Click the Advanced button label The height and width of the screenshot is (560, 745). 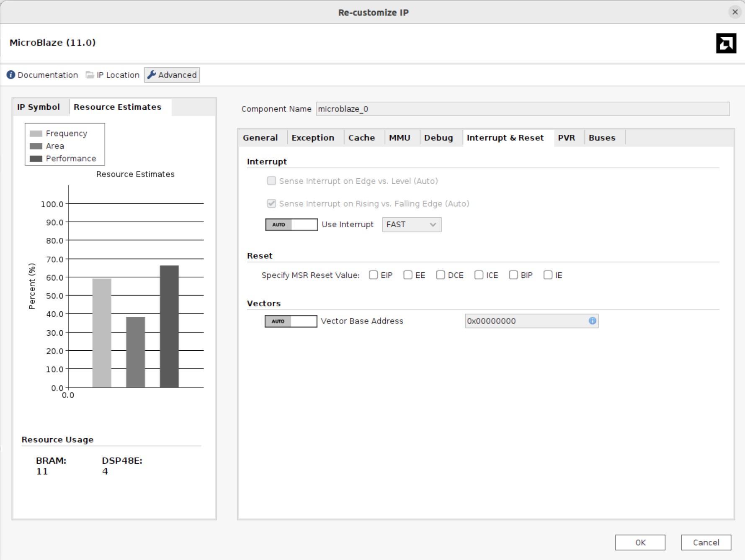point(178,75)
